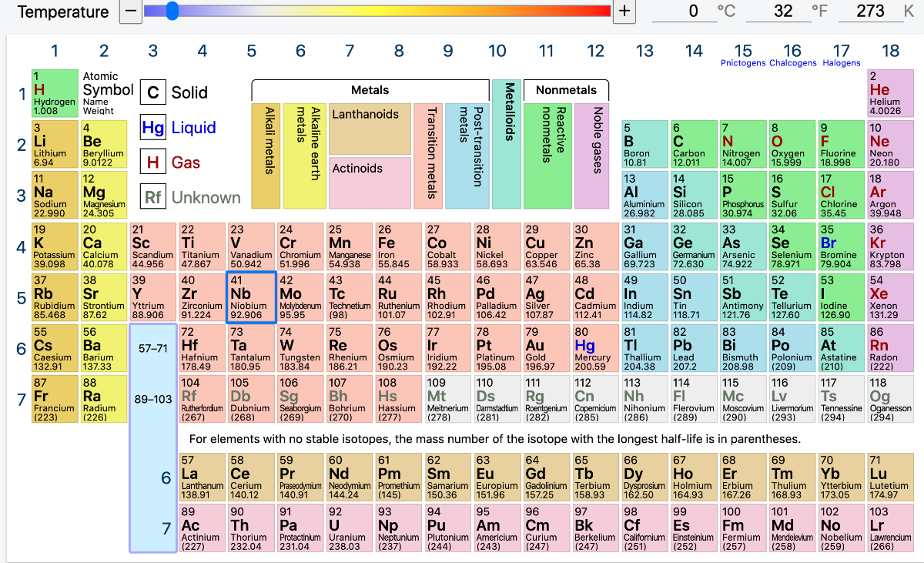Click the Halogens group label
This screenshot has width=924, height=563.
(842, 63)
